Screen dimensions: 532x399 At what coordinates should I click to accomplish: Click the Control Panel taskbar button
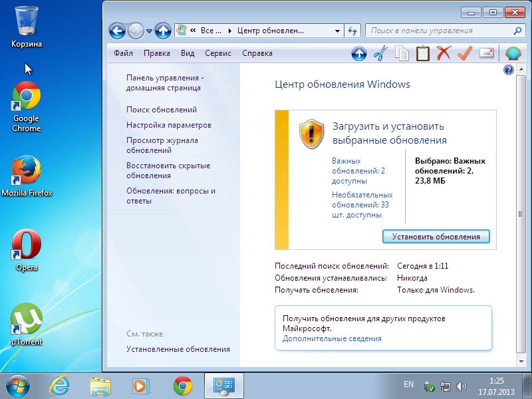[224, 386]
